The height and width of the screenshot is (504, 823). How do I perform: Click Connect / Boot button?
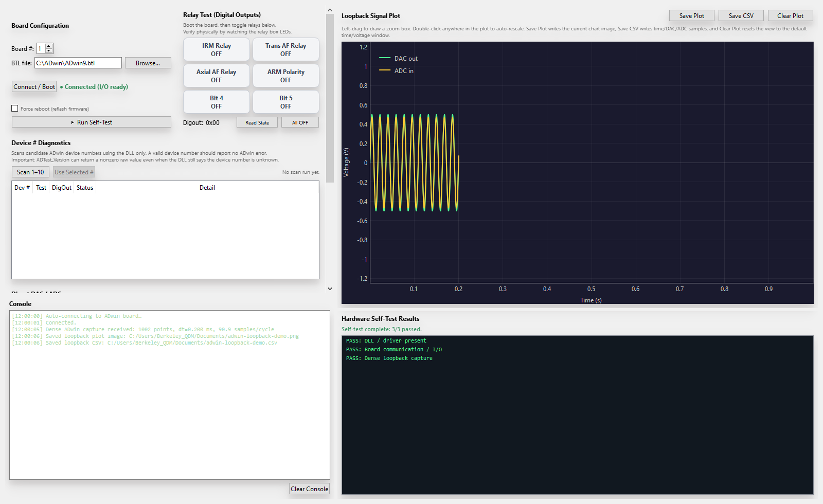pyautogui.click(x=34, y=86)
